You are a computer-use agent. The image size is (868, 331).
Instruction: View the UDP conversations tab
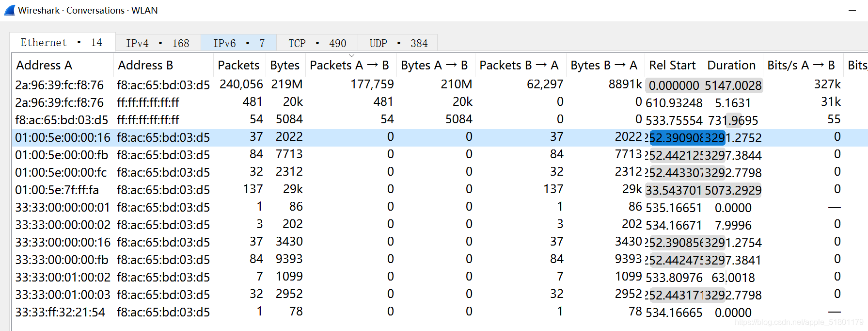click(398, 43)
